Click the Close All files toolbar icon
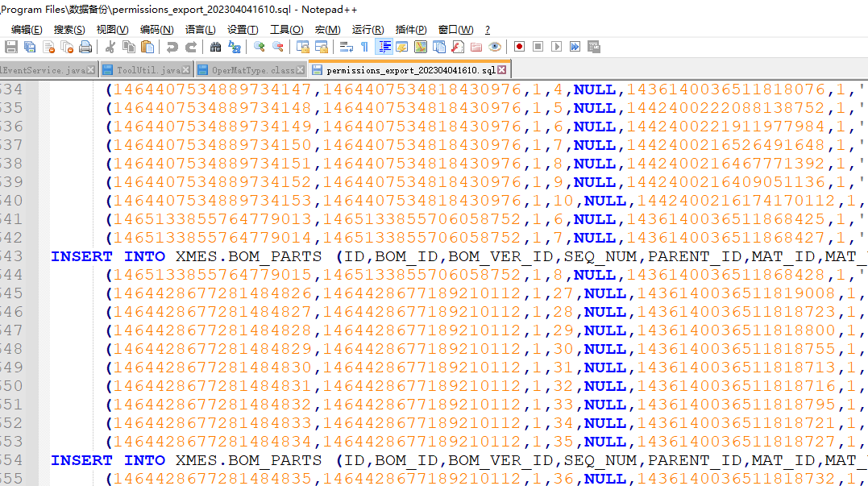 coord(67,47)
